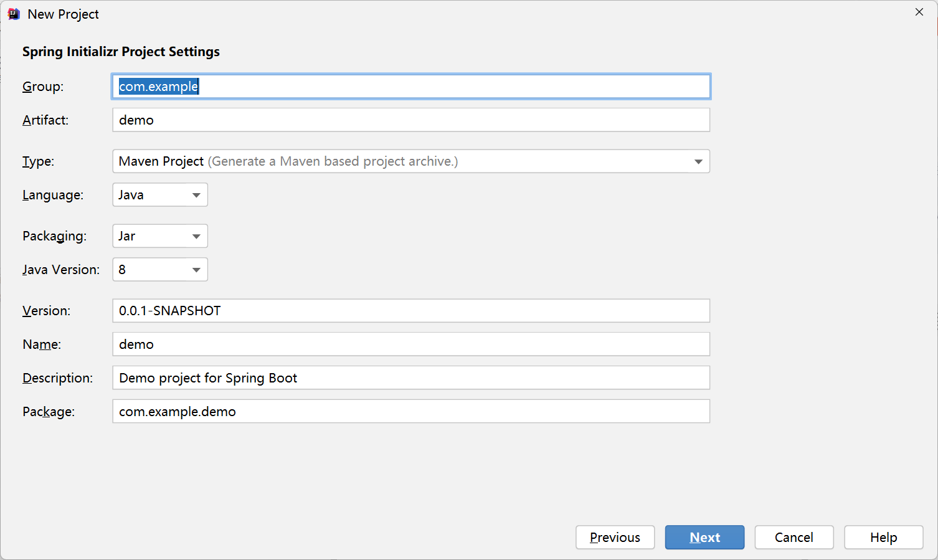Click the Name label
Screen dimensions: 938x560
click(42, 344)
